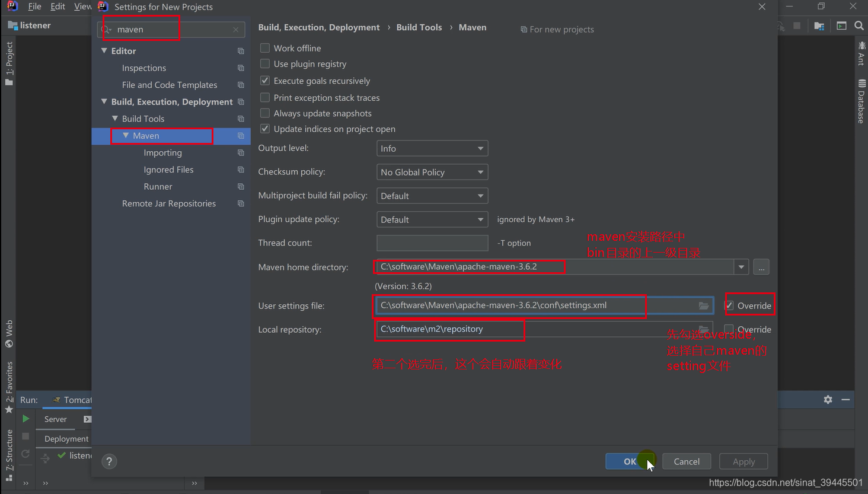Uncheck Execute goals recursively
The image size is (868, 494).
265,81
